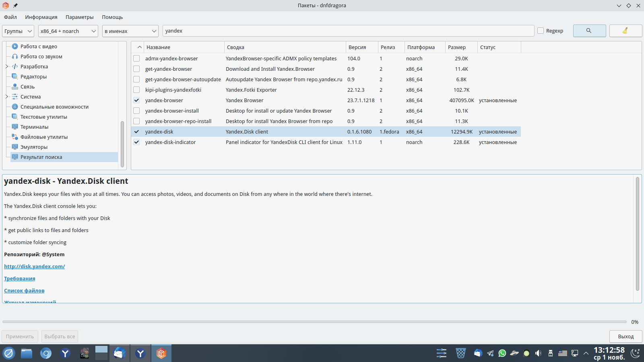Click the sliders icon beside 'Система'

coord(15,97)
